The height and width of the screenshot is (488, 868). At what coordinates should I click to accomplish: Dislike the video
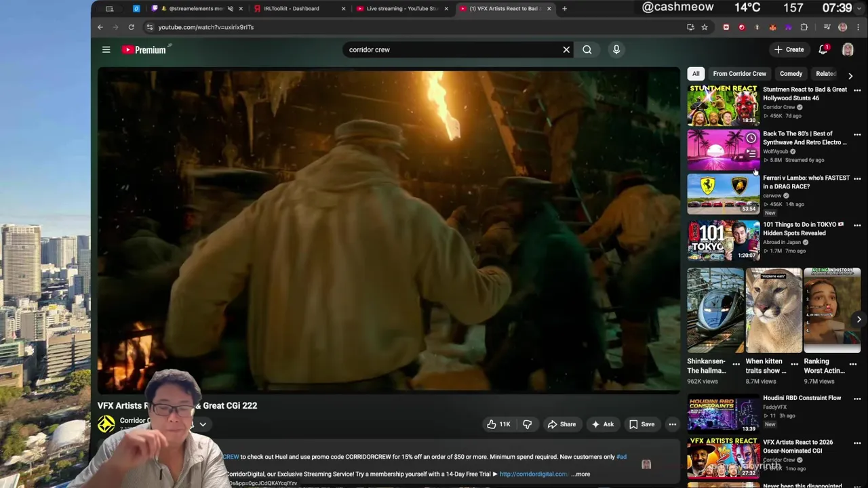tap(527, 424)
